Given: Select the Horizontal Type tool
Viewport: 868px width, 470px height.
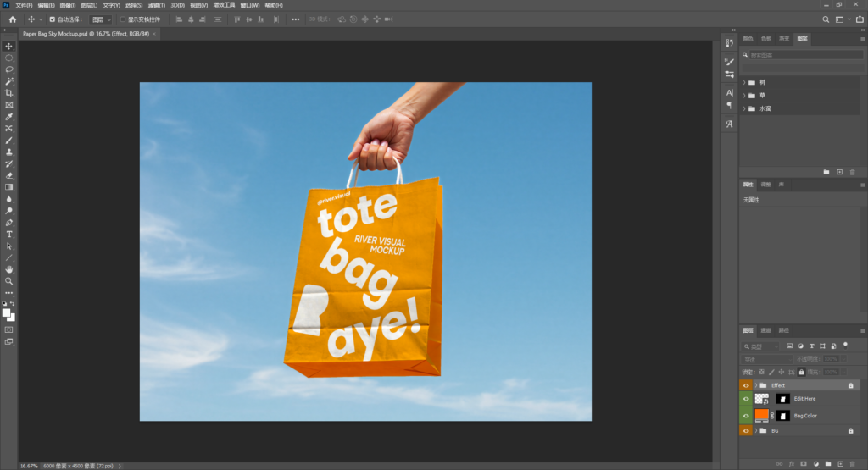Looking at the screenshot, I should tap(8, 235).
